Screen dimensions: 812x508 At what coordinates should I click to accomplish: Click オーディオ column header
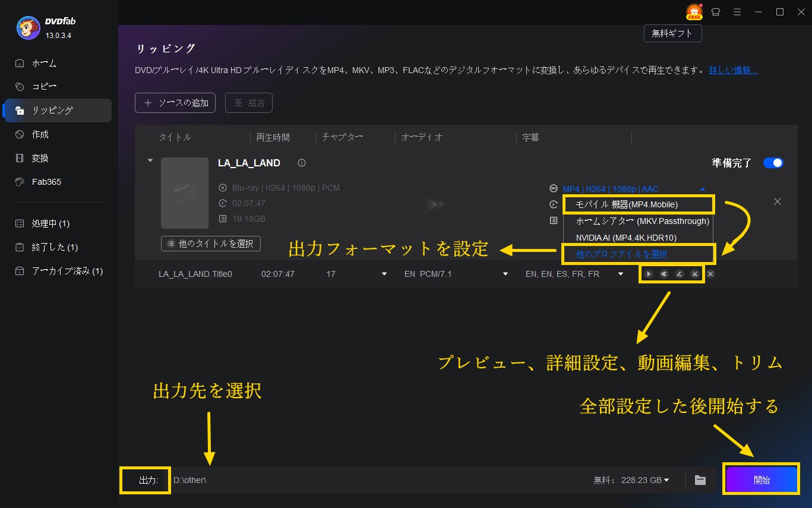[422, 137]
